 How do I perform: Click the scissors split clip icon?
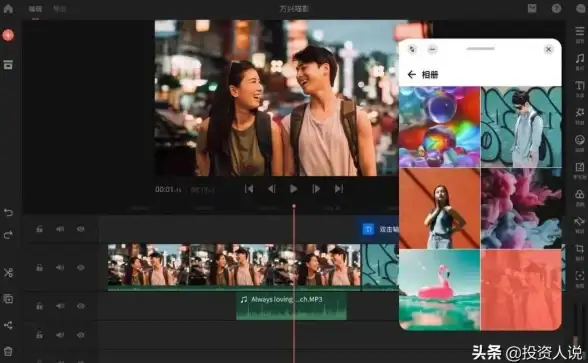8,273
